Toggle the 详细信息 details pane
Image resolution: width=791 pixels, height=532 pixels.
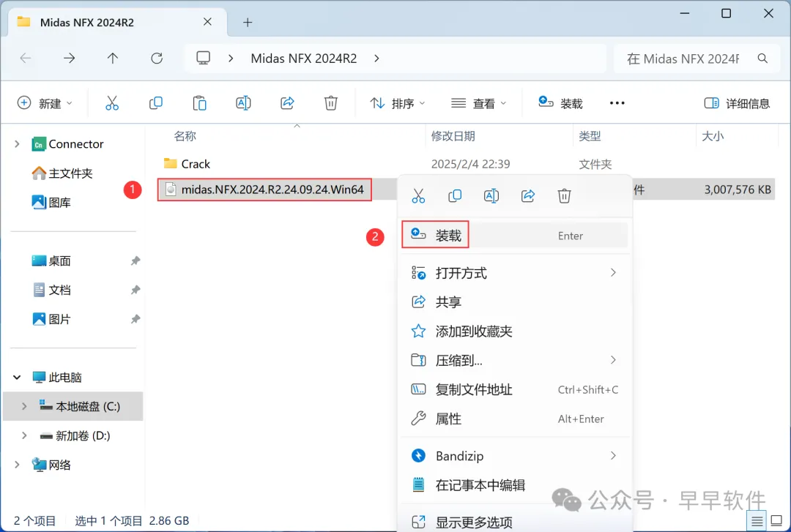click(737, 103)
